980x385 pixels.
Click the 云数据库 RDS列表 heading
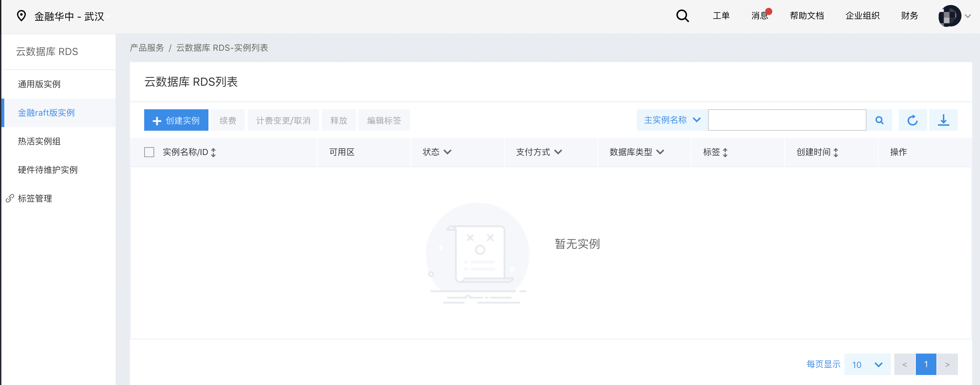click(x=191, y=82)
